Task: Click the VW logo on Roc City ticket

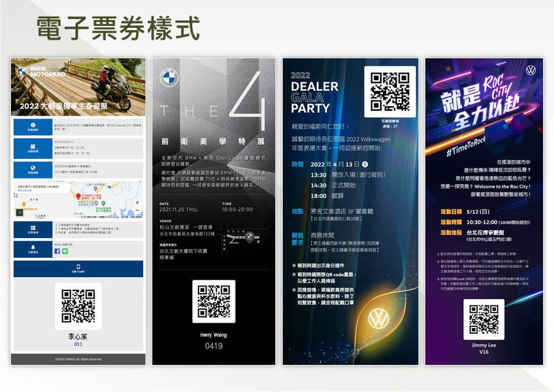Action: pyautogui.click(x=530, y=70)
